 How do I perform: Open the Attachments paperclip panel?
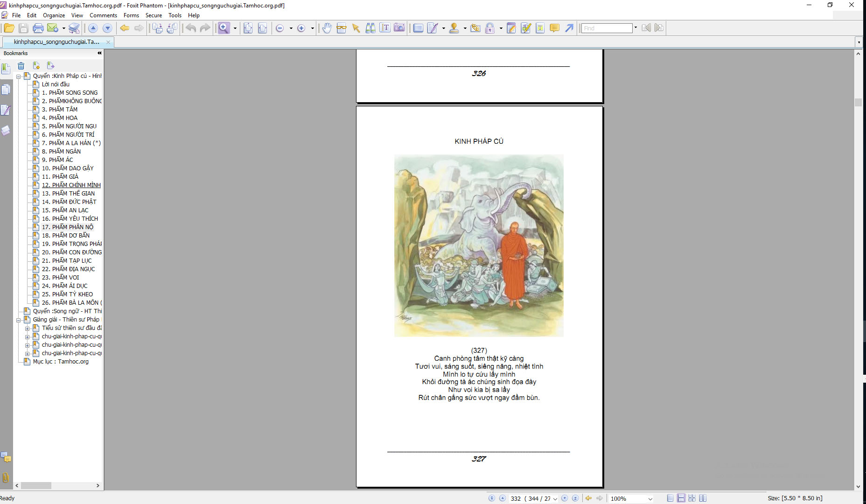pos(6,477)
